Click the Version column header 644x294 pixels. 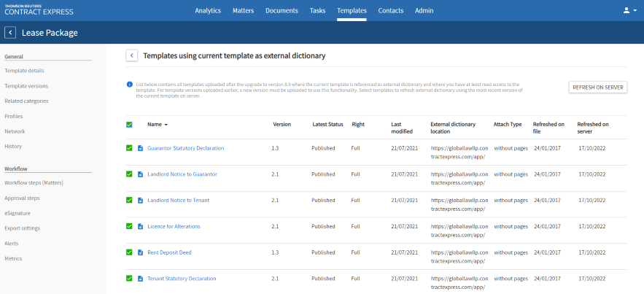click(282, 125)
